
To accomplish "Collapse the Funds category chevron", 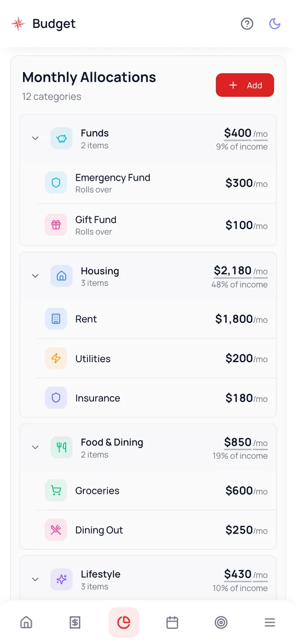I will point(35,138).
